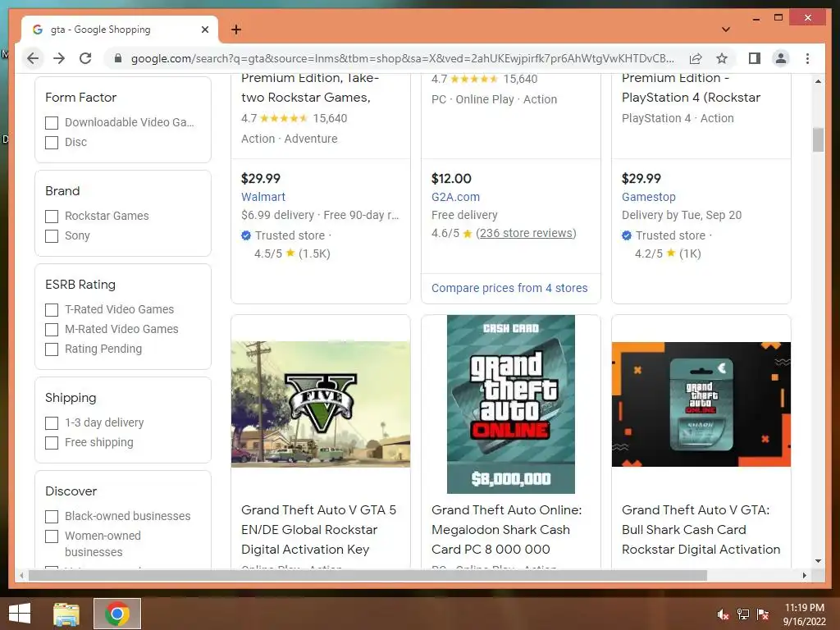Share this page using the share icon
Screen dimensions: 840x630
(696, 58)
